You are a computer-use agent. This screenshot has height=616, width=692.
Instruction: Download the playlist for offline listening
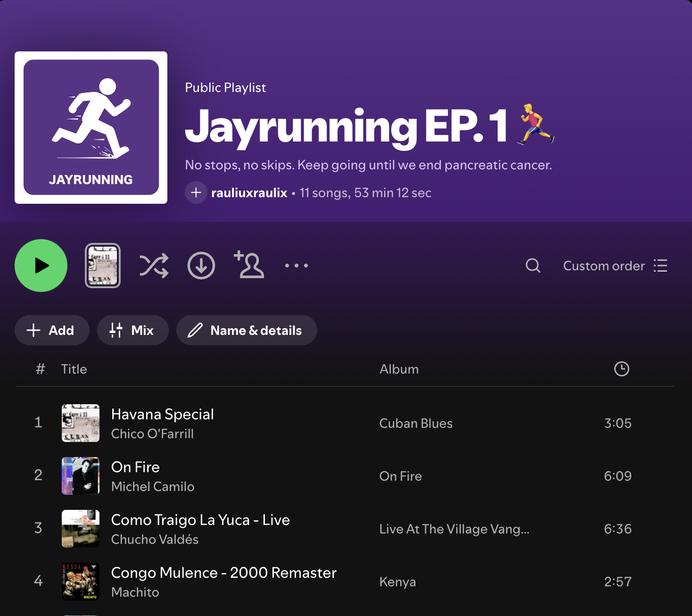[x=201, y=266]
